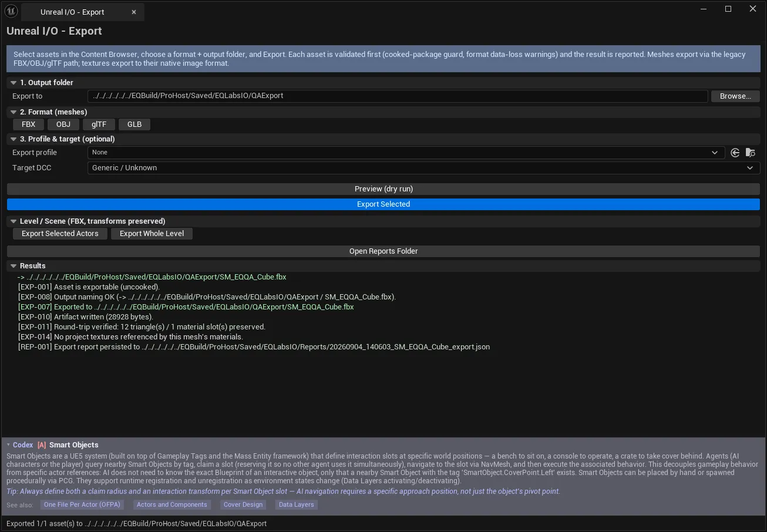Collapse the 1. Output folder section

click(14, 83)
